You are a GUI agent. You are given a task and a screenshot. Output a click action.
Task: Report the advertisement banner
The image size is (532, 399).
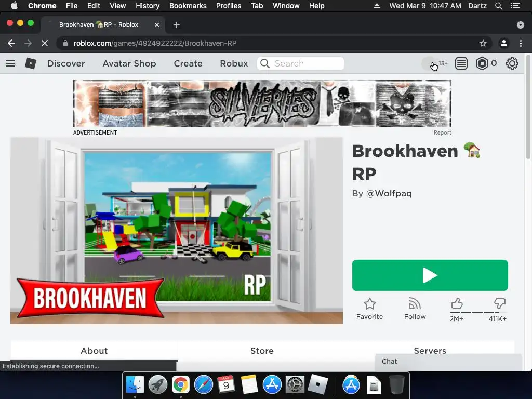443,132
